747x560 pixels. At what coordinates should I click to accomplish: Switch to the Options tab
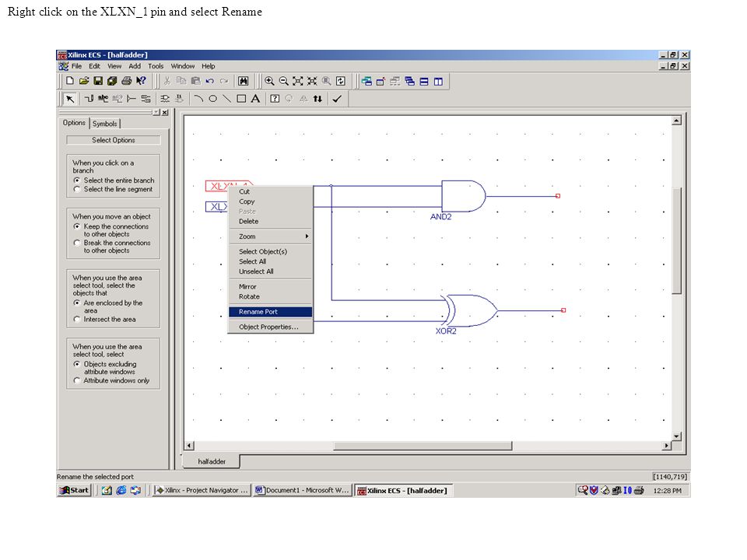click(x=75, y=123)
